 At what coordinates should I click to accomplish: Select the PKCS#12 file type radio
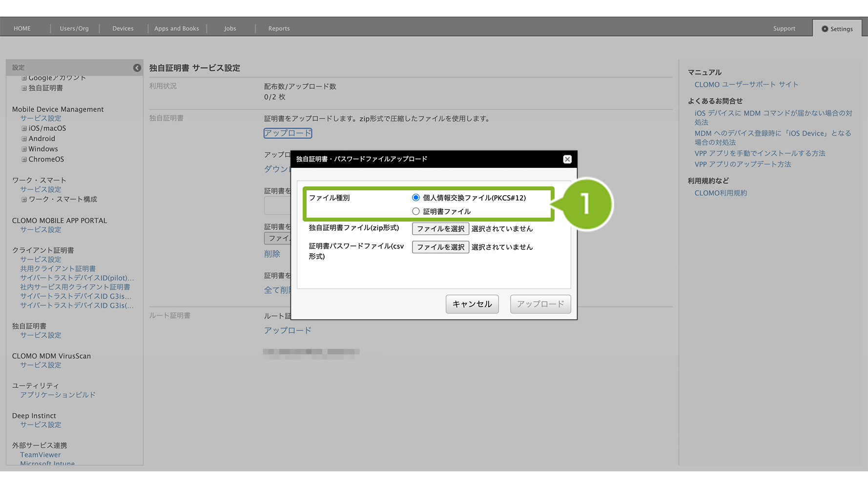coord(416,198)
